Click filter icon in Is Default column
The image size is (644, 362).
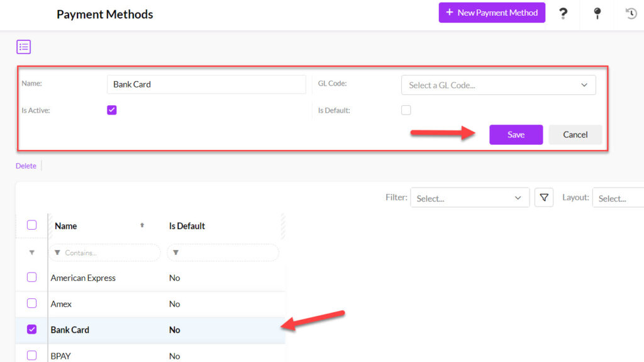pos(176,252)
